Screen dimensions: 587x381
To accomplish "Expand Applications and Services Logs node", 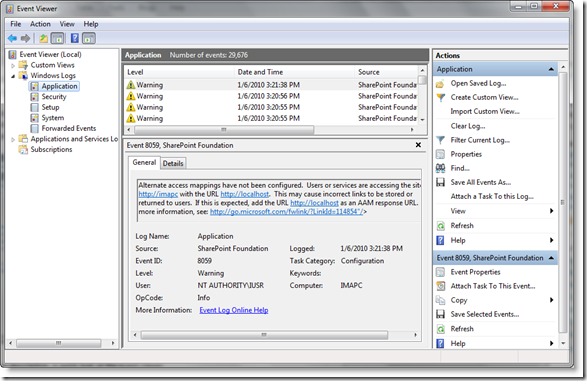I will (13, 139).
